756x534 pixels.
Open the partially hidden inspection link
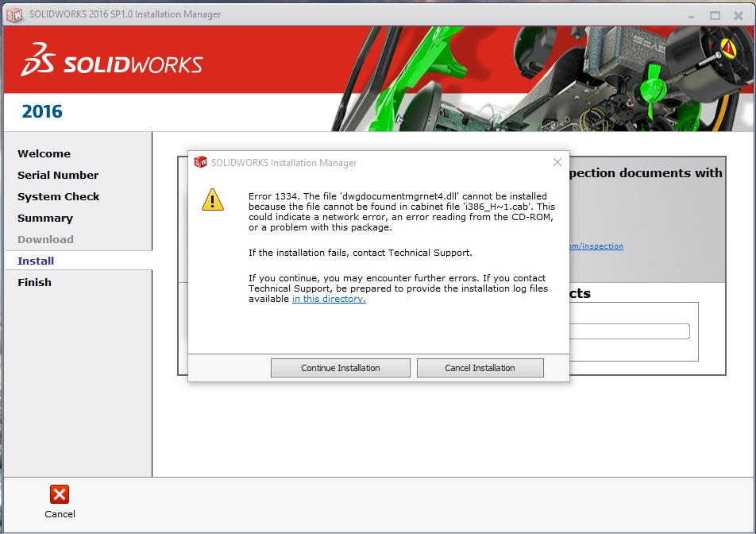(596, 246)
